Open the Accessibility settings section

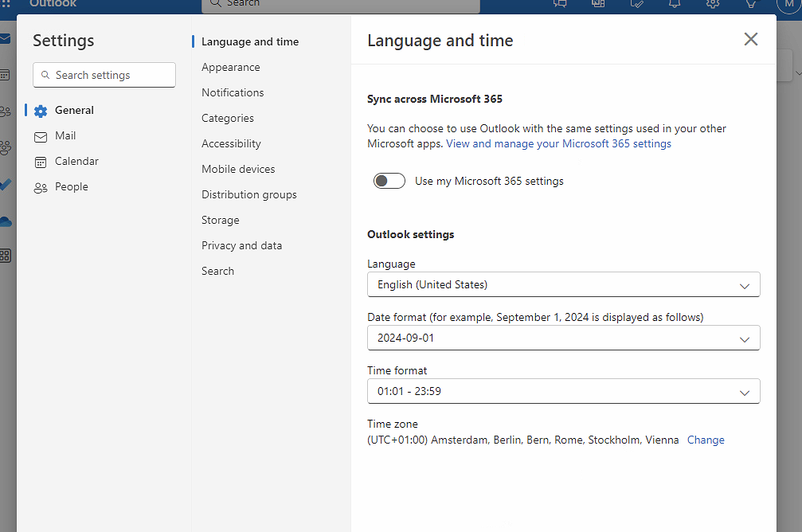(231, 144)
